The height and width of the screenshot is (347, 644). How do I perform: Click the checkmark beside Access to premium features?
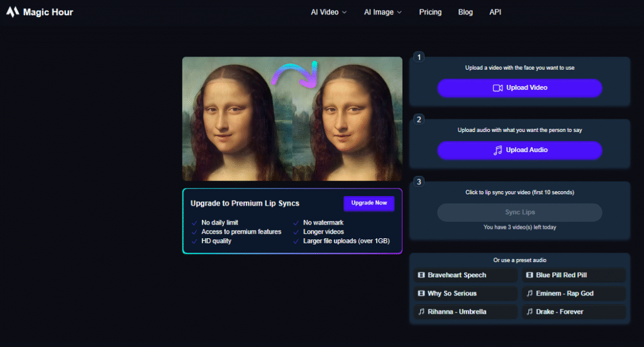[x=194, y=232]
